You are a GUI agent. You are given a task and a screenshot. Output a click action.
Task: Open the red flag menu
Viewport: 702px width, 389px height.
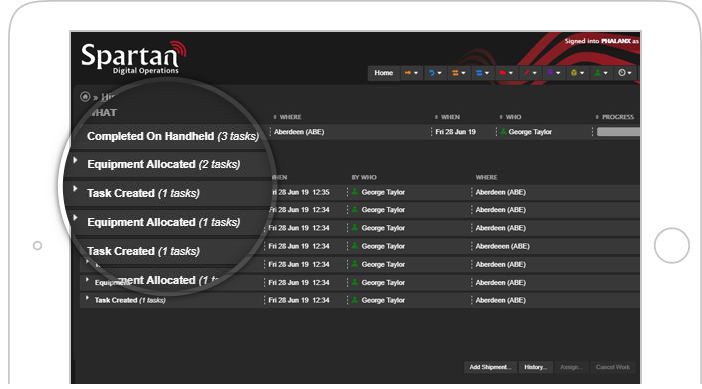pyautogui.click(x=506, y=73)
